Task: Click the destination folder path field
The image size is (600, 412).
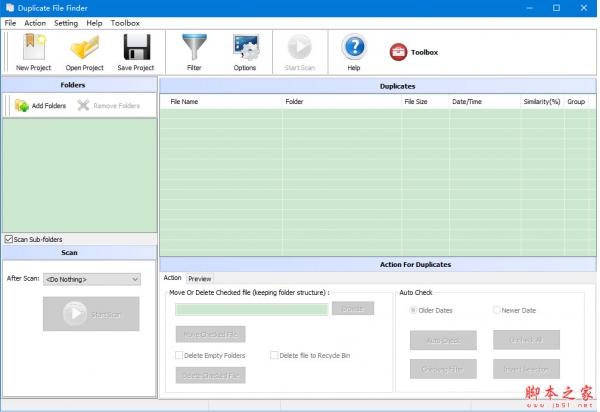Action: pos(252,309)
